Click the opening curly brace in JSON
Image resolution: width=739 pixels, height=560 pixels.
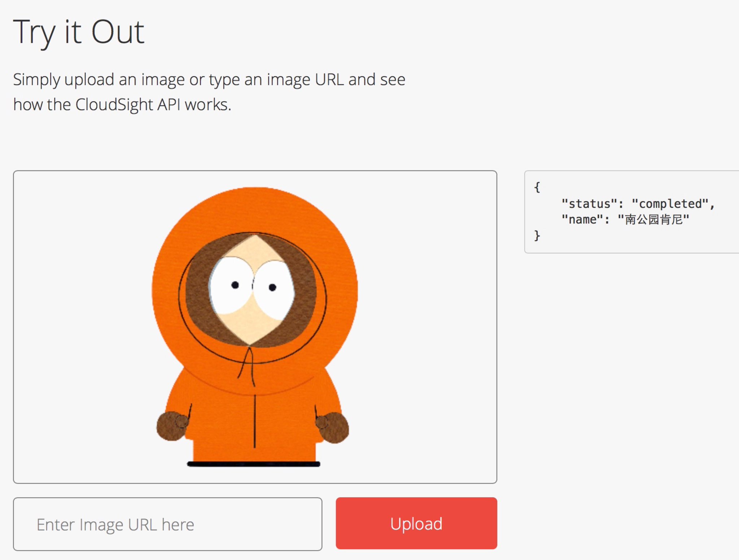point(537,187)
